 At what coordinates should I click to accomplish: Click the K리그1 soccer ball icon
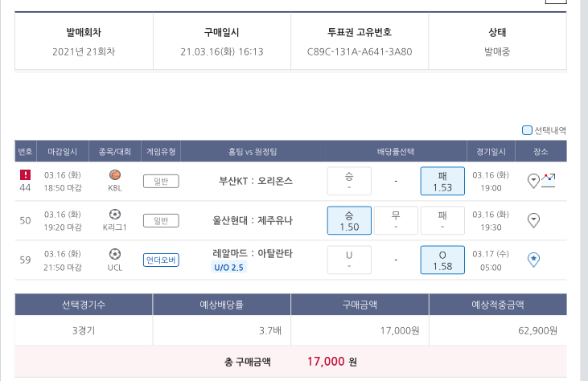[114, 214]
